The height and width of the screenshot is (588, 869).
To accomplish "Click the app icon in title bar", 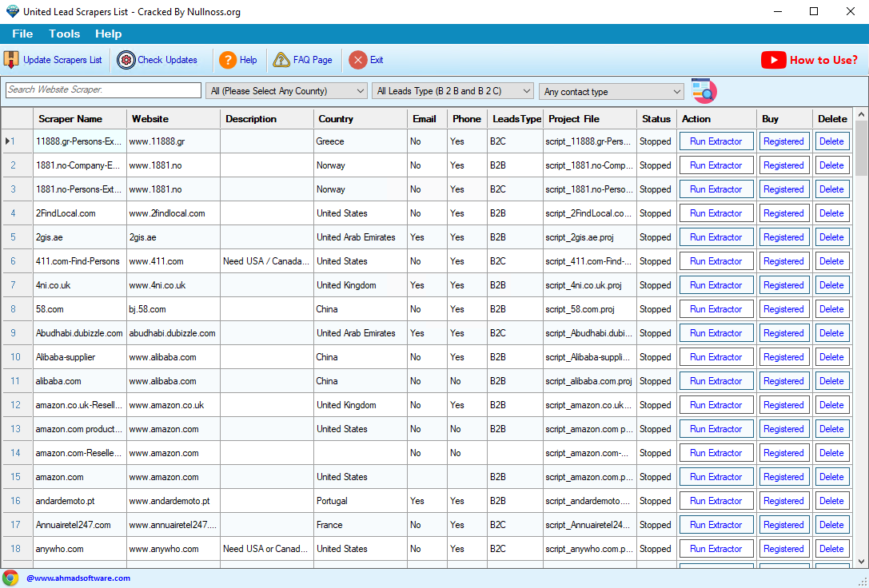I will click(x=12, y=11).
